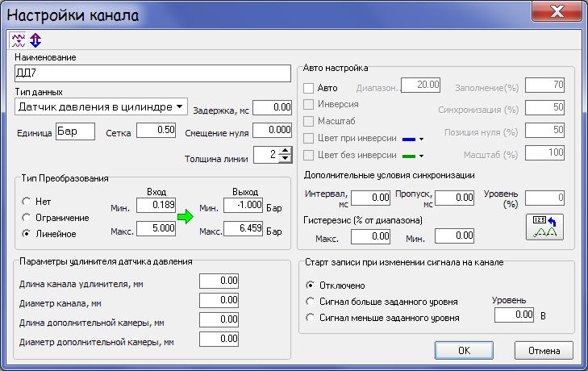588x371 pixels.
Task: Enable the Авто checkbox
Action: [x=308, y=88]
